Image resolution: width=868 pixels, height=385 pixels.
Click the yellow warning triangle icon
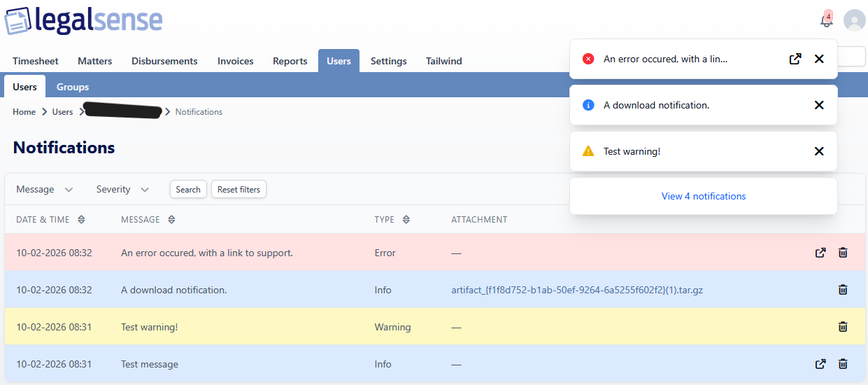[x=588, y=151]
